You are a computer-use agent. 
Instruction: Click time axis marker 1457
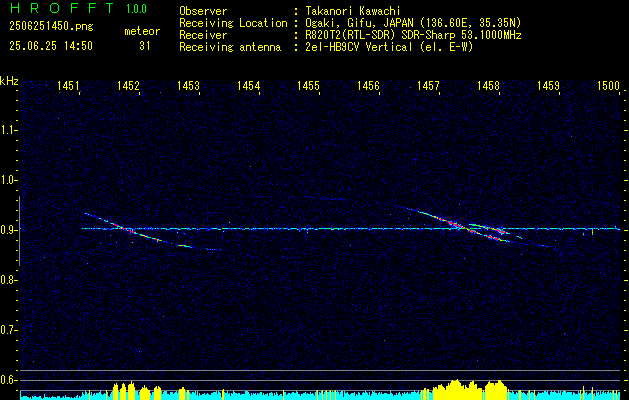(428, 85)
